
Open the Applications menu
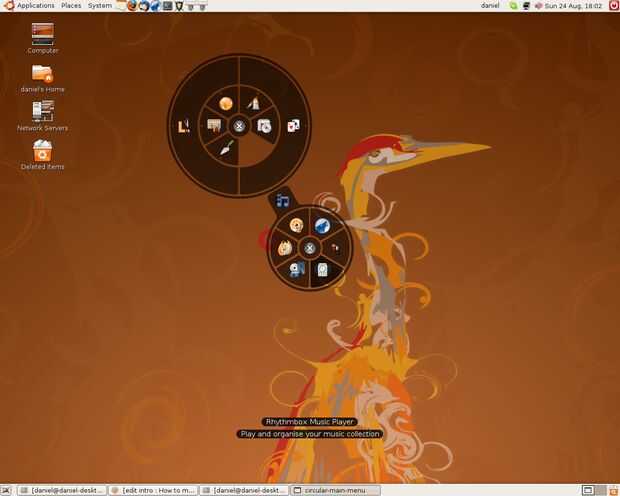35,6
